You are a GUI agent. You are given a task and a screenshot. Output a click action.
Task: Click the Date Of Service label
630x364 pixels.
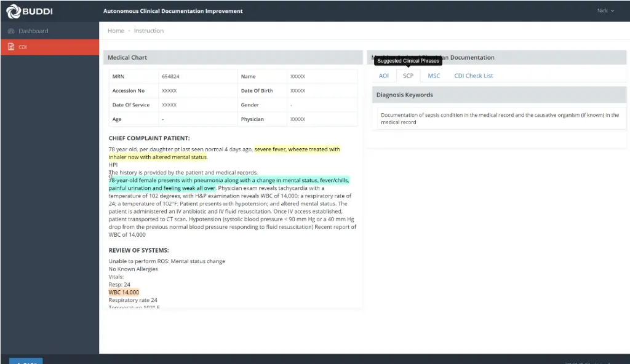pyautogui.click(x=131, y=105)
